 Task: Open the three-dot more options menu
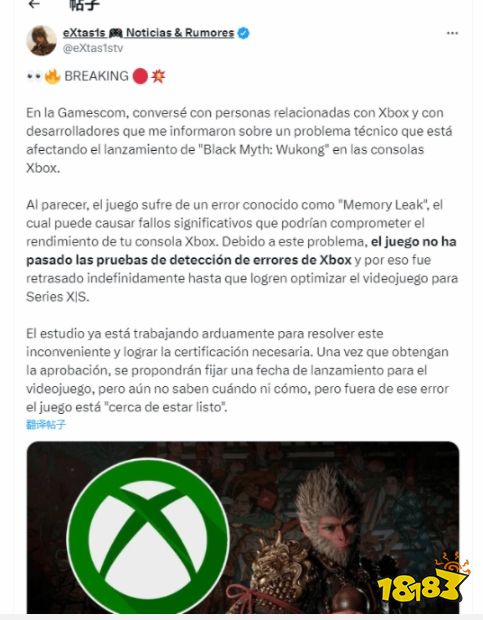452,33
